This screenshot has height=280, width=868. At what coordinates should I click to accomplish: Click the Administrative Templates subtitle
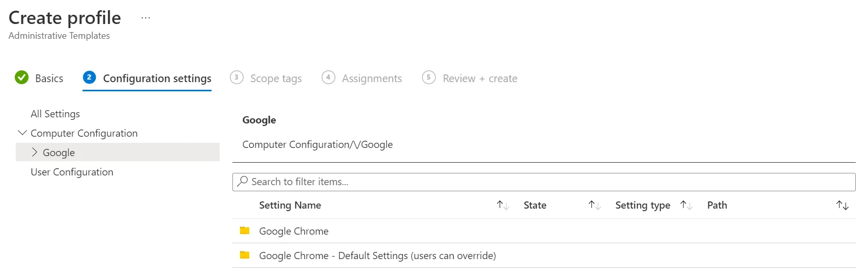[x=59, y=36]
